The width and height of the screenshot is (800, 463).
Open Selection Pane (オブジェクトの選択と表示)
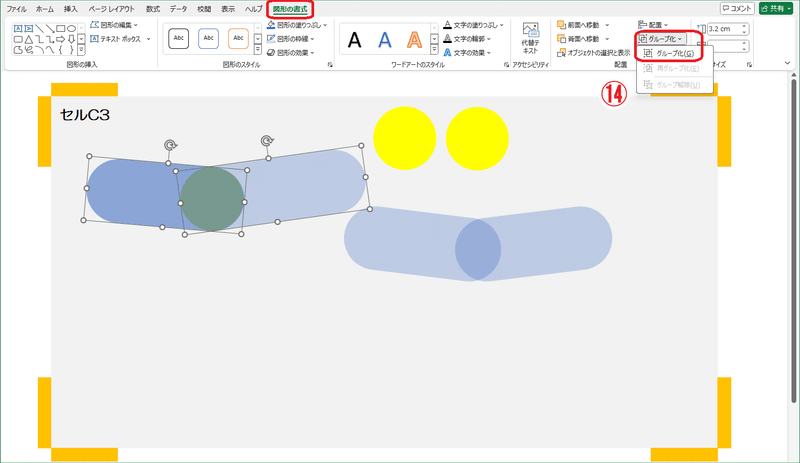point(594,53)
